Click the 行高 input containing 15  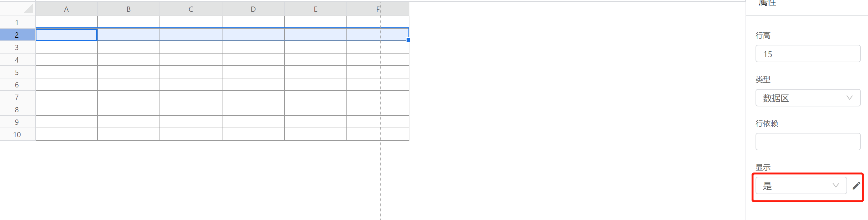pos(808,54)
